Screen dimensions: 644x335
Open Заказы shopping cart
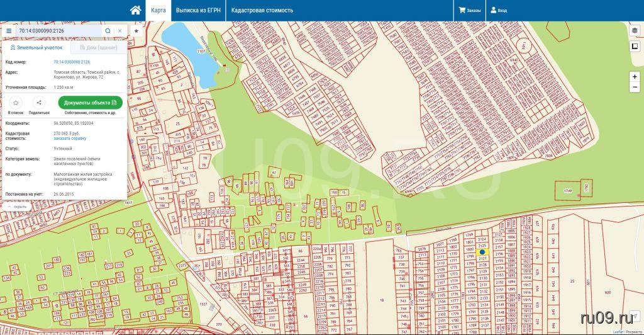[x=470, y=10]
